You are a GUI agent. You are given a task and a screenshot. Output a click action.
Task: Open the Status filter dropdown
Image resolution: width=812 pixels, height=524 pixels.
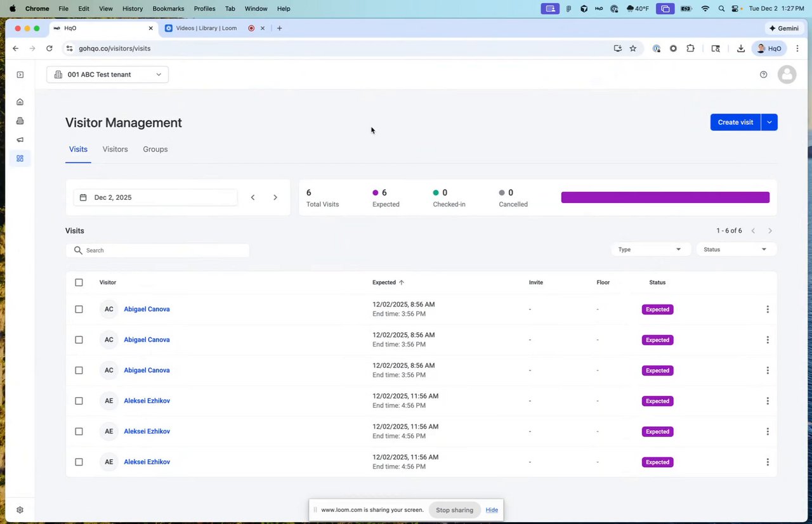(736, 249)
